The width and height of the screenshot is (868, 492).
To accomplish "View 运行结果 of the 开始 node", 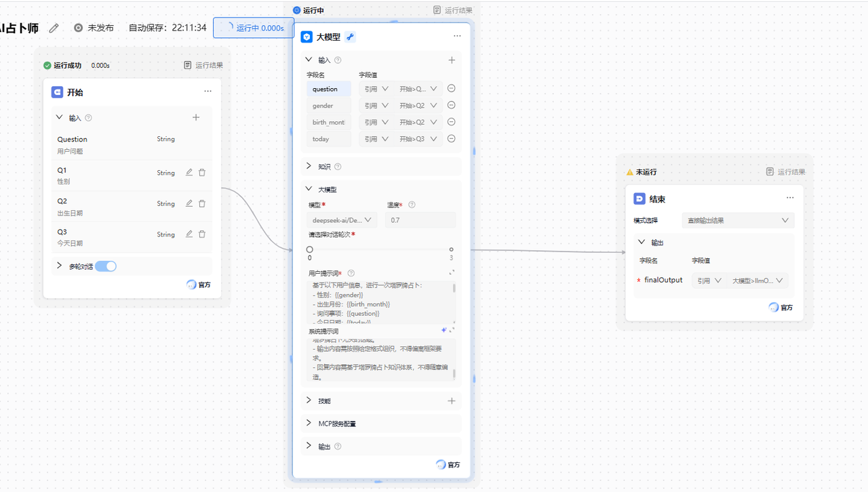I will (x=203, y=65).
